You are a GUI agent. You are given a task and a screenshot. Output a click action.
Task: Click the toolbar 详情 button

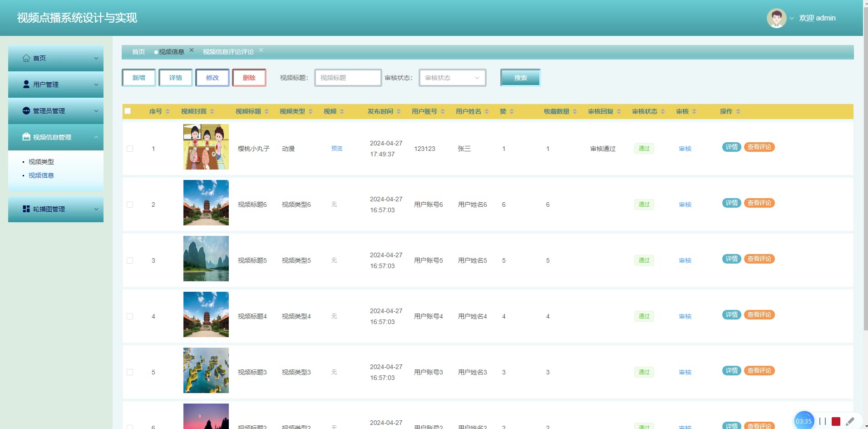(x=176, y=78)
